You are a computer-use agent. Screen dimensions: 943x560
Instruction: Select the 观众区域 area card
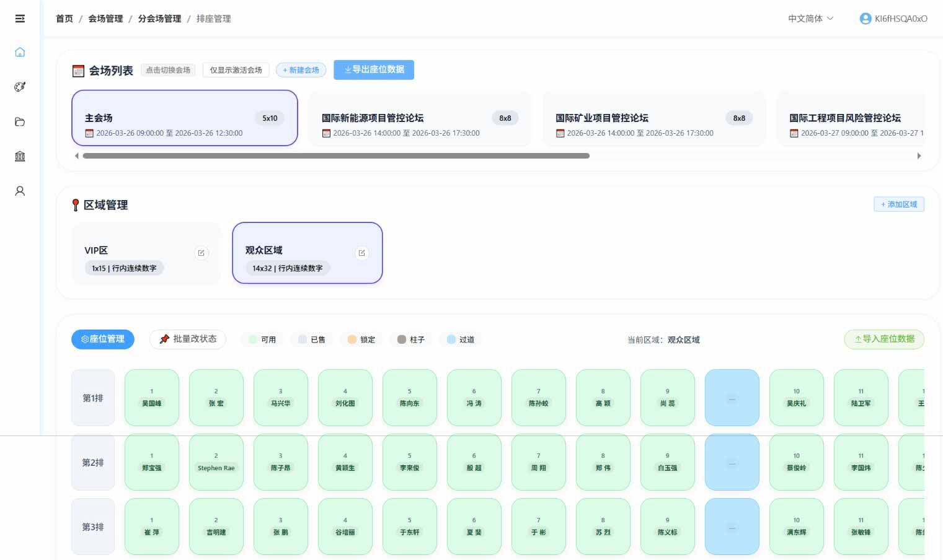click(308, 253)
